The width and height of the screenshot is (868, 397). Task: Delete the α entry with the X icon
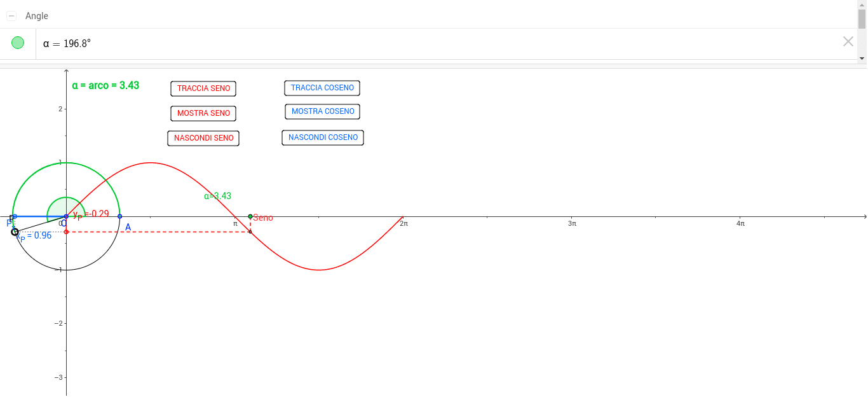[x=848, y=41]
